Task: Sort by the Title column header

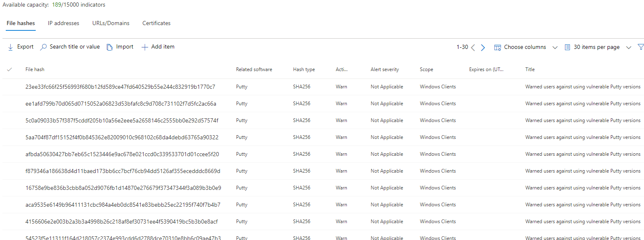Action: [x=530, y=69]
